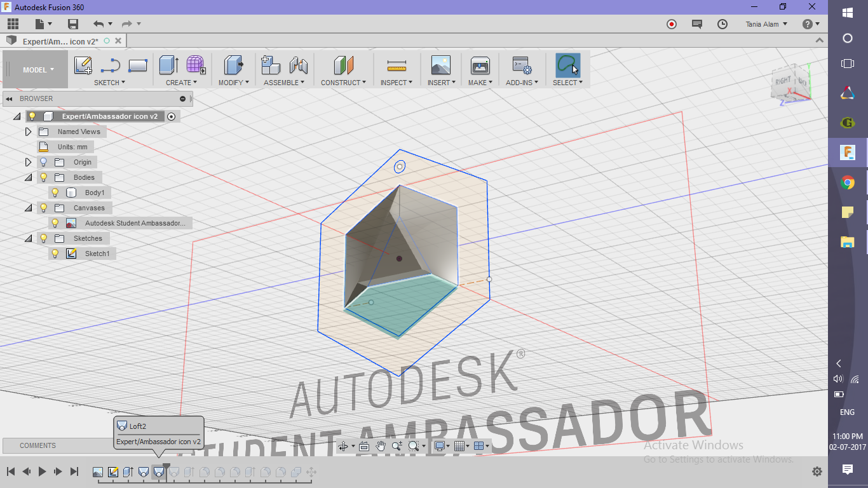Collapse the Bodies folder
The image size is (868, 488).
pos(28,177)
